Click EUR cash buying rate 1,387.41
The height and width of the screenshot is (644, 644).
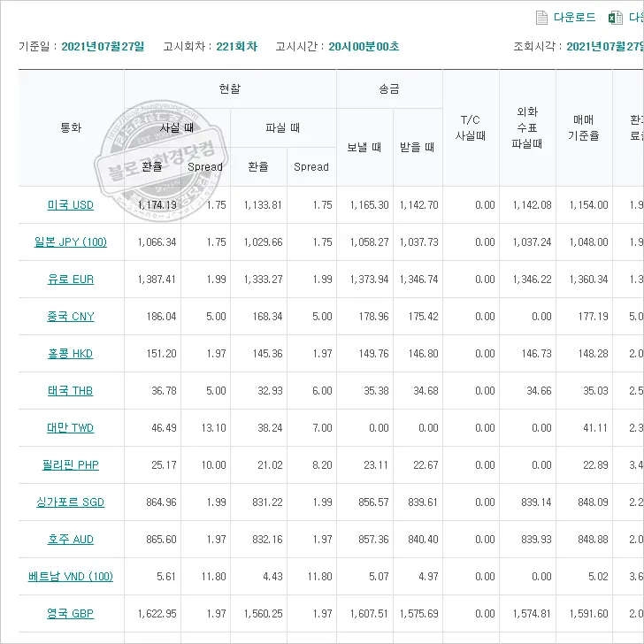[157, 280]
